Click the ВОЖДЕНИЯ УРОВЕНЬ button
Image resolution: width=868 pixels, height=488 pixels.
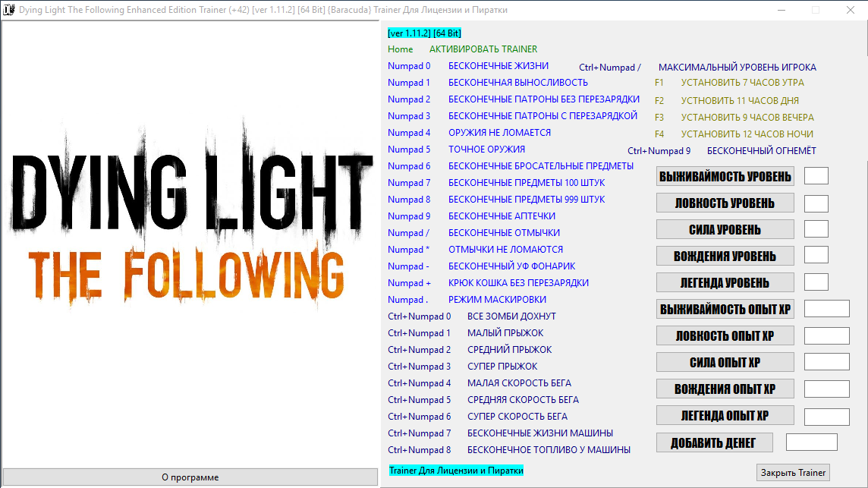click(x=725, y=257)
